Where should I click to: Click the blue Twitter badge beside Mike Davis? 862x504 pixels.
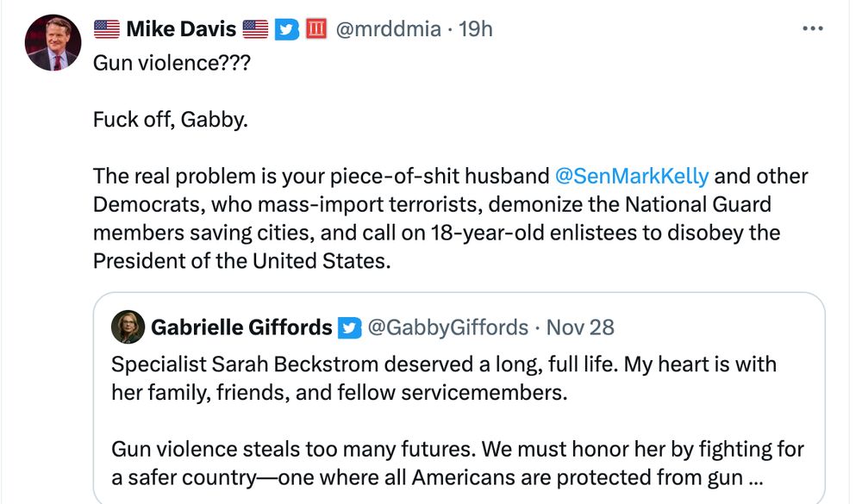(x=287, y=29)
